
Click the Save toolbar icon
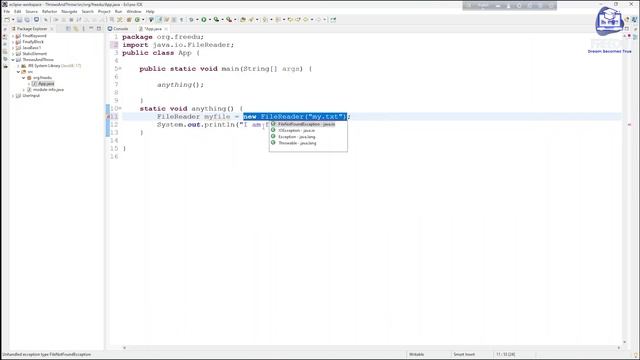[x=20, y=20]
